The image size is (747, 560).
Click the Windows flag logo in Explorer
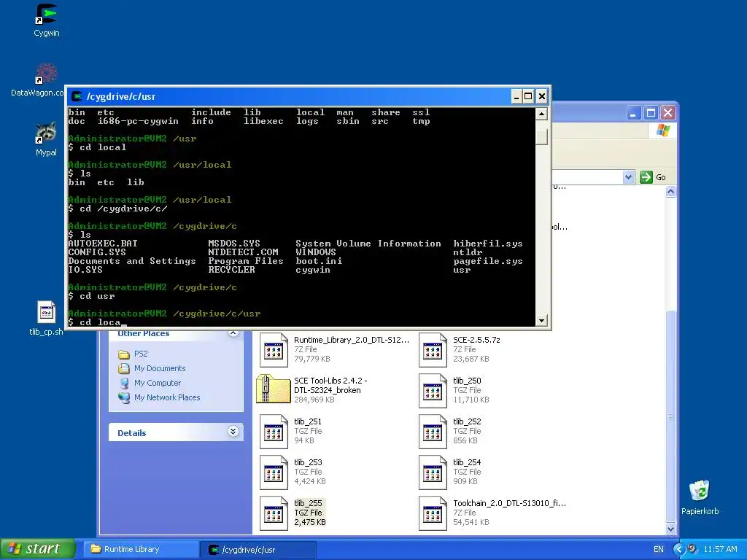(662, 130)
